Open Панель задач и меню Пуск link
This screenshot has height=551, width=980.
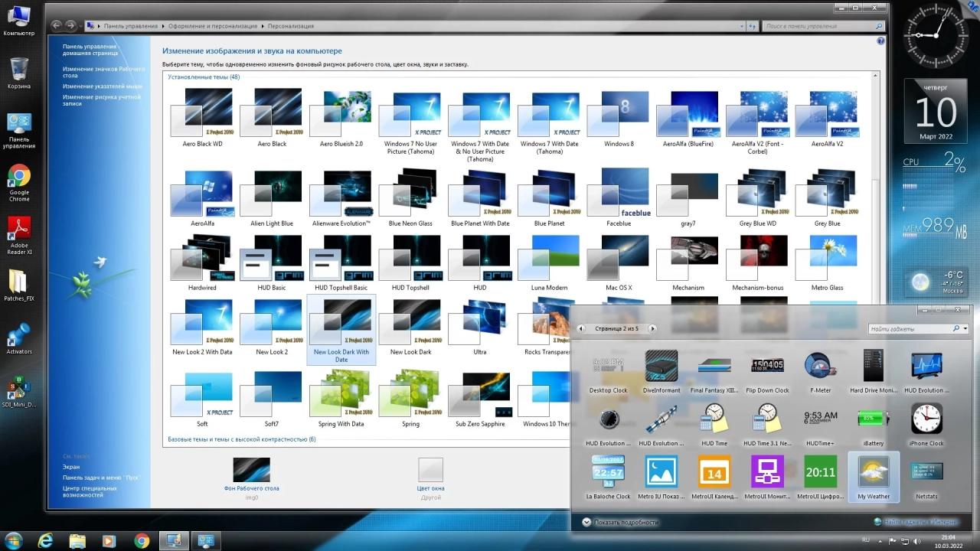[x=101, y=477]
